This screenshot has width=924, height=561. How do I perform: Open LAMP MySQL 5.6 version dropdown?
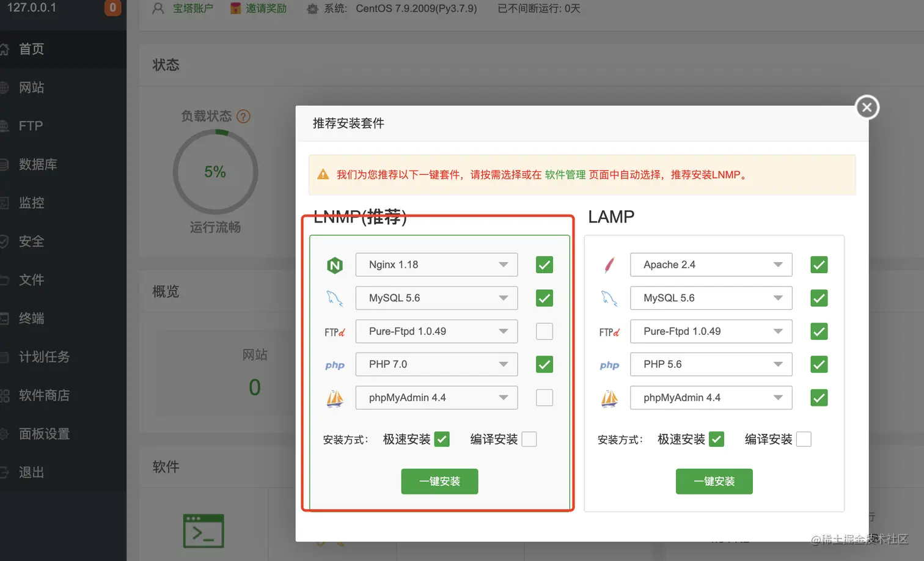711,298
